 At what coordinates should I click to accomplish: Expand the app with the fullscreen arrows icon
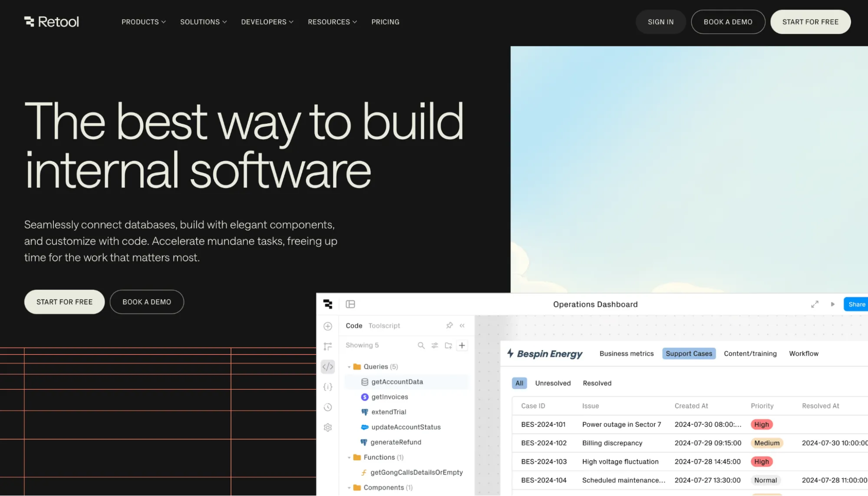pyautogui.click(x=815, y=304)
